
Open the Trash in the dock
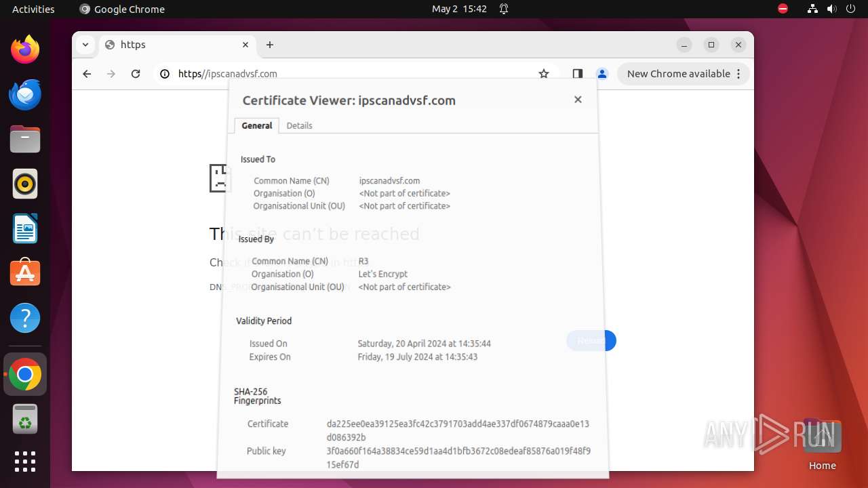click(25, 419)
